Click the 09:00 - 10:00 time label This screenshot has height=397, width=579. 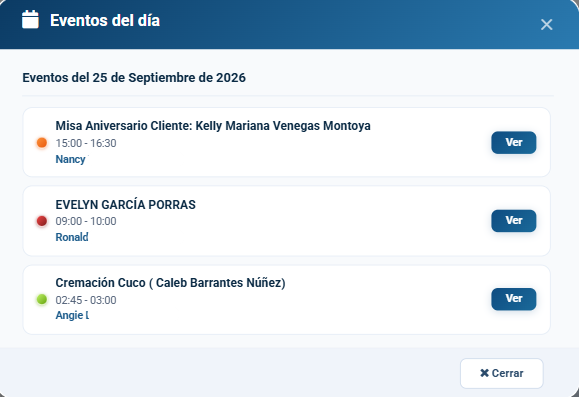coord(86,221)
